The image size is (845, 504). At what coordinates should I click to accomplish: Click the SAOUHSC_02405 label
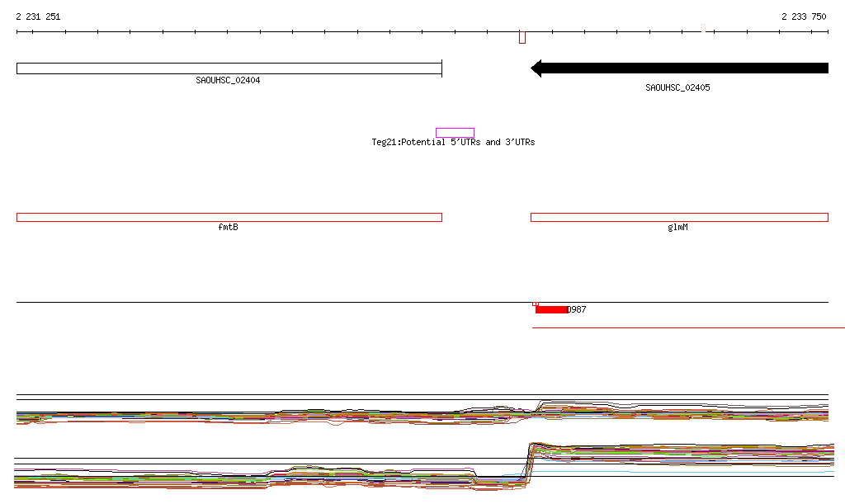click(677, 87)
